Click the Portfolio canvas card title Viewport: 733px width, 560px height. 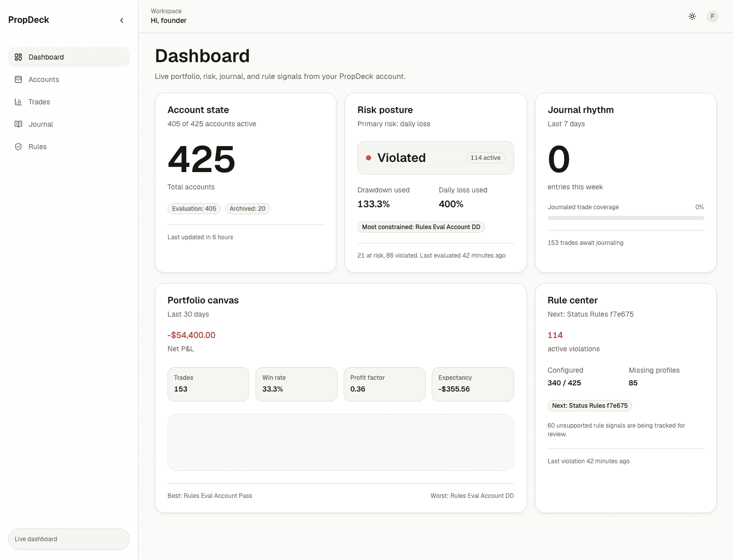[203, 300]
